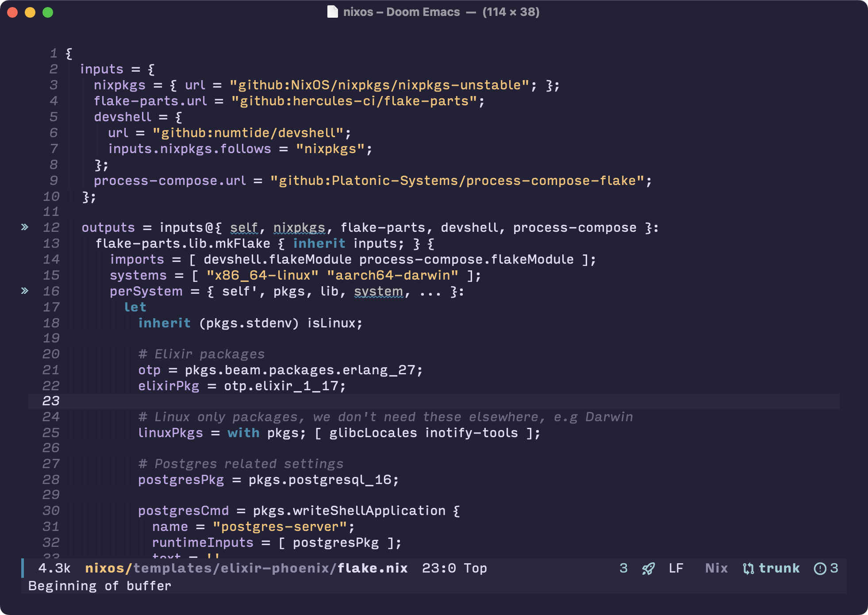This screenshot has width=868, height=615.
Task: Click the templates/elixir-phoenix/ path in modeline
Action: [x=235, y=569]
